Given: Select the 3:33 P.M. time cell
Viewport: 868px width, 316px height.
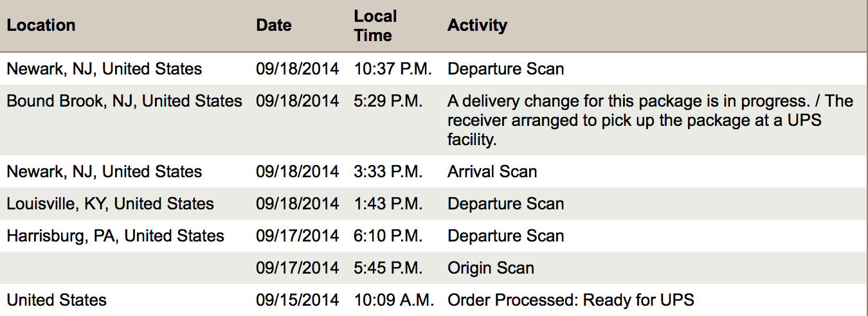Looking at the screenshot, I should tap(388, 171).
